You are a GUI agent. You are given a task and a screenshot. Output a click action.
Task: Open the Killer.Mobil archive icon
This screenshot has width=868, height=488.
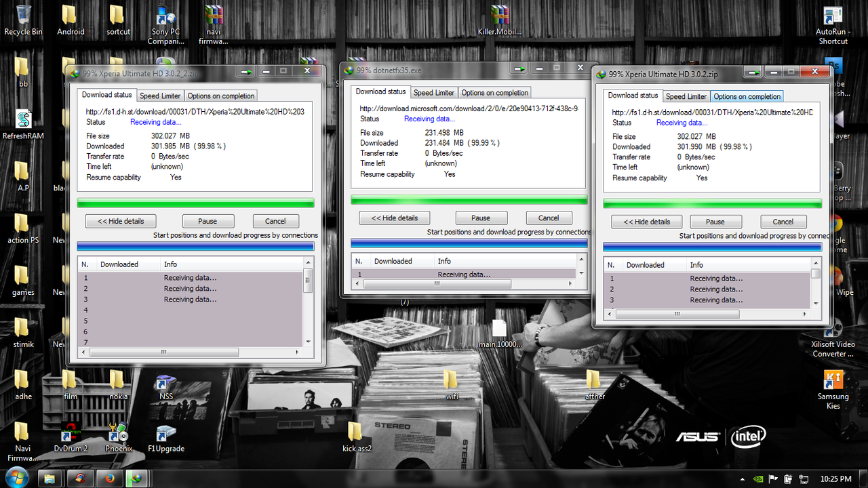tap(498, 20)
